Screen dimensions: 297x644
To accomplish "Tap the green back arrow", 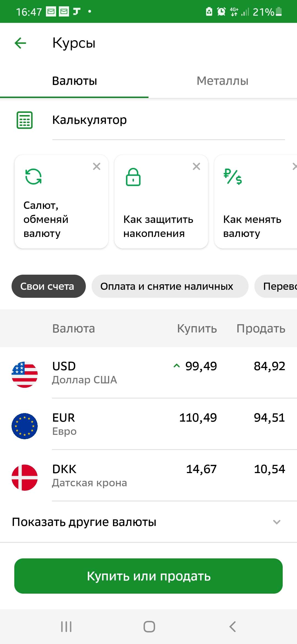I will coord(20,43).
